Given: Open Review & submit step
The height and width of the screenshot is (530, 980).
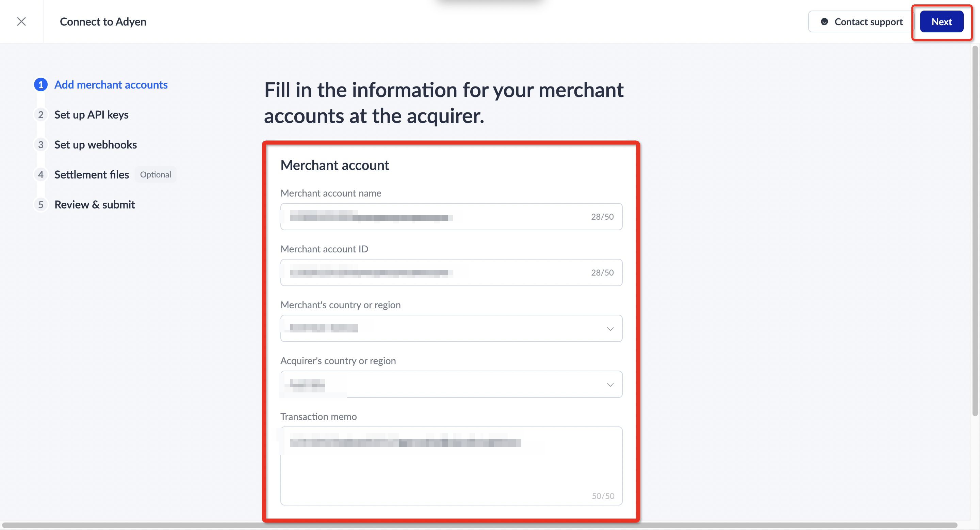Looking at the screenshot, I should 95,205.
